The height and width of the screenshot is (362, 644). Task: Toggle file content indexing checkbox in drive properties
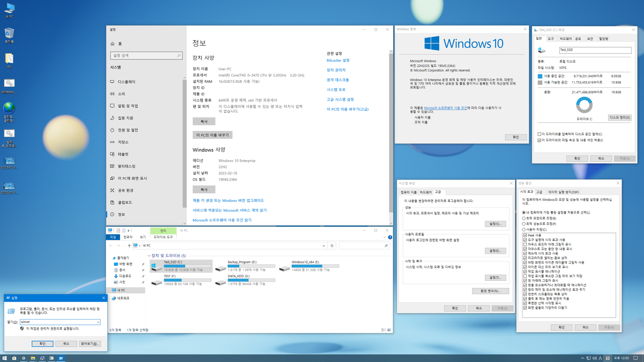[540, 140]
